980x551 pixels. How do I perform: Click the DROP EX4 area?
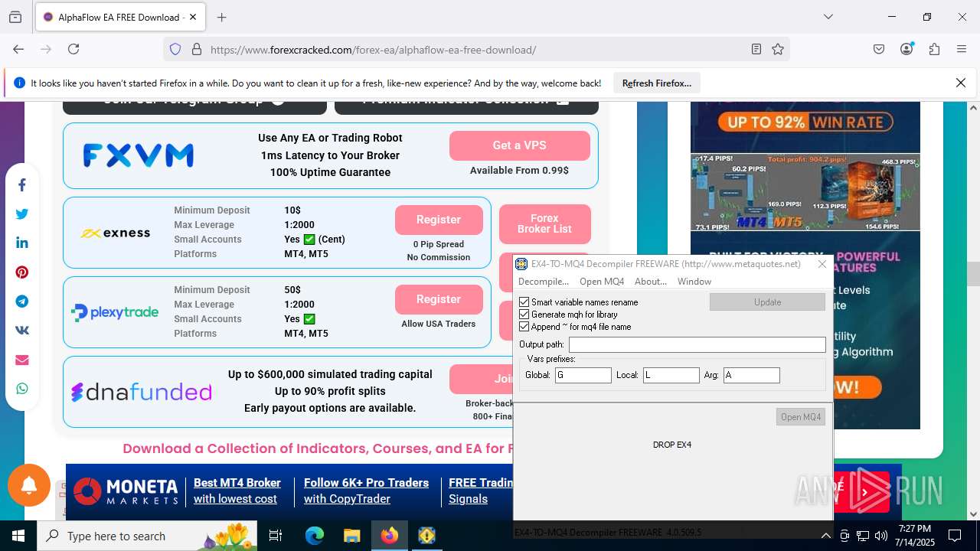672,445
